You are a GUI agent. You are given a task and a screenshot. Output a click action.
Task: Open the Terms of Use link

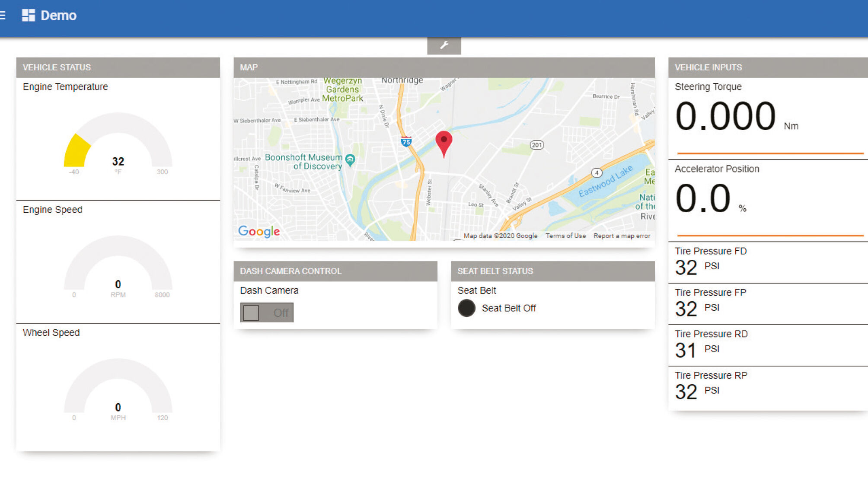[565, 236]
